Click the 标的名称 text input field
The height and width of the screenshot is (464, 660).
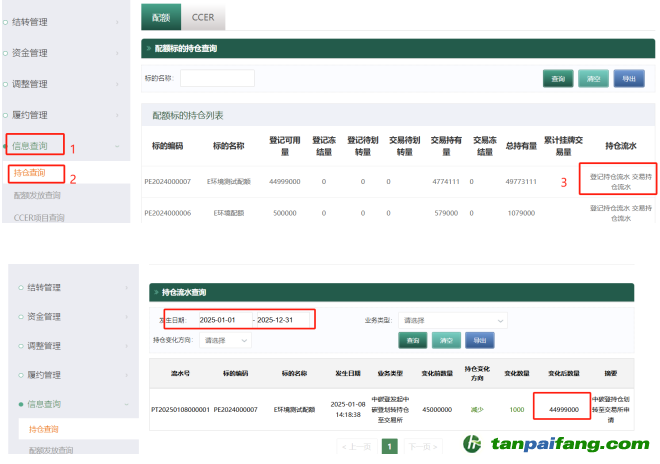click(217, 78)
